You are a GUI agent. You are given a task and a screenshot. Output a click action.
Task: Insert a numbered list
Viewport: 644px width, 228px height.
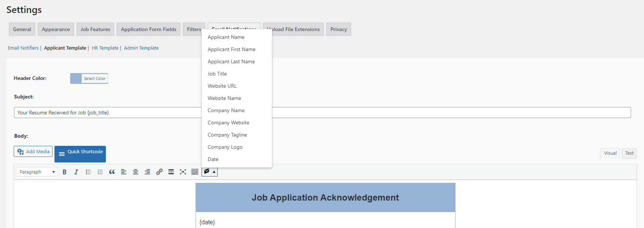click(x=100, y=172)
